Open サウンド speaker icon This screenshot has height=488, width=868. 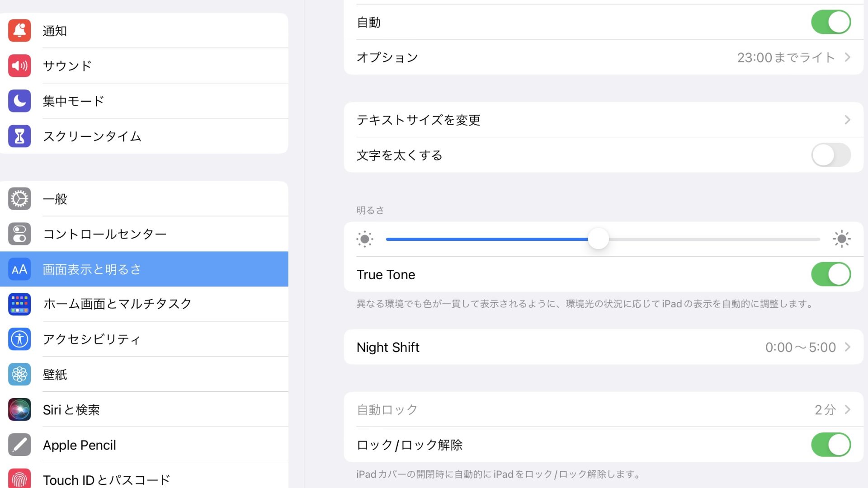coord(19,66)
